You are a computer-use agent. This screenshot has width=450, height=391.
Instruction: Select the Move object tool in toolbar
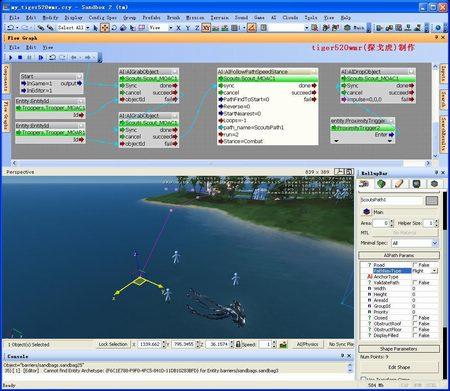(105, 28)
